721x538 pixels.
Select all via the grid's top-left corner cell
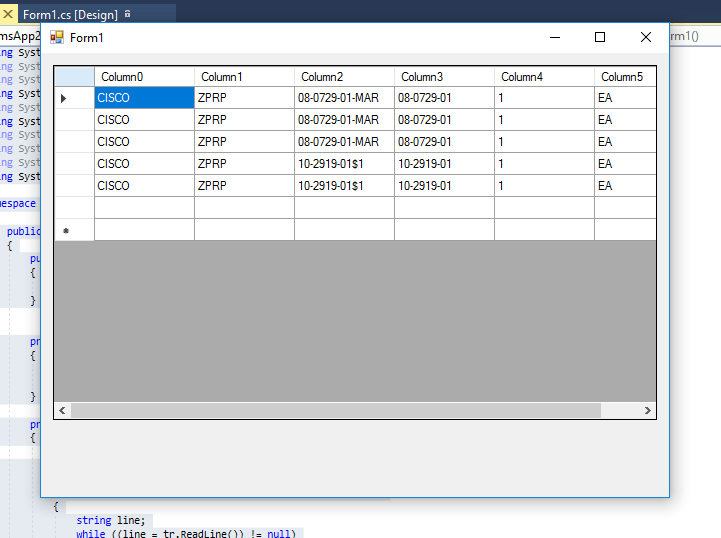(x=74, y=77)
